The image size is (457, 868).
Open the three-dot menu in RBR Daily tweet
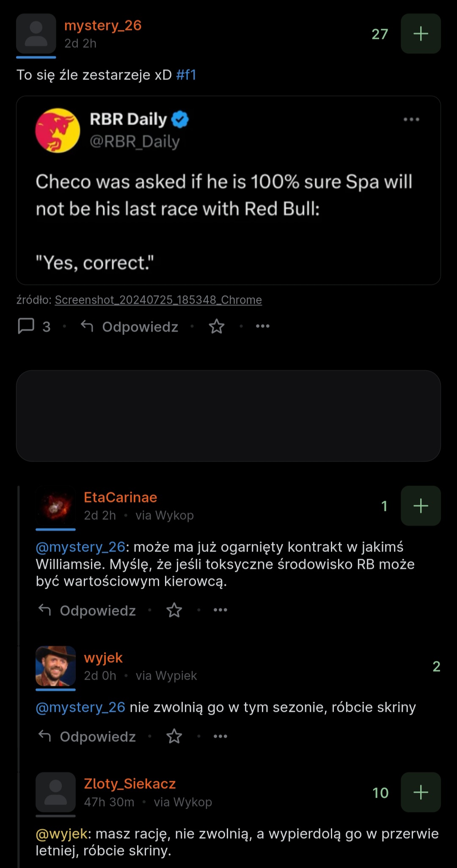[x=411, y=120]
